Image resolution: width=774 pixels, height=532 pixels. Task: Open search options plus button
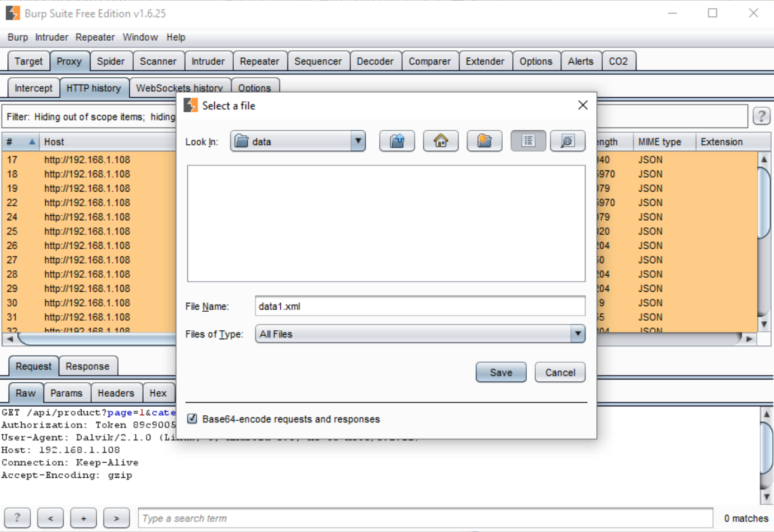[83, 518]
